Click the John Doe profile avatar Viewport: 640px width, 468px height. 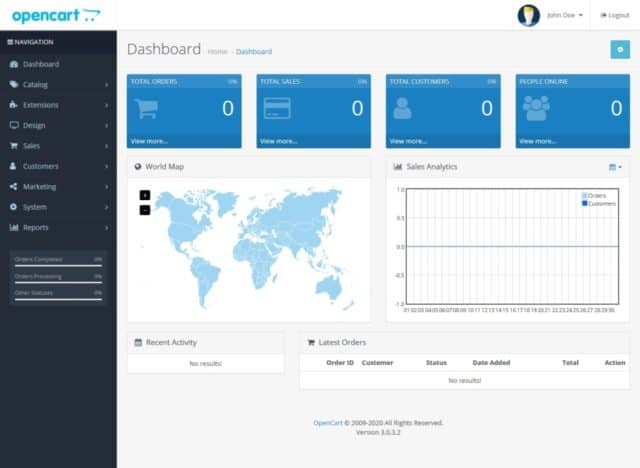tap(528, 15)
